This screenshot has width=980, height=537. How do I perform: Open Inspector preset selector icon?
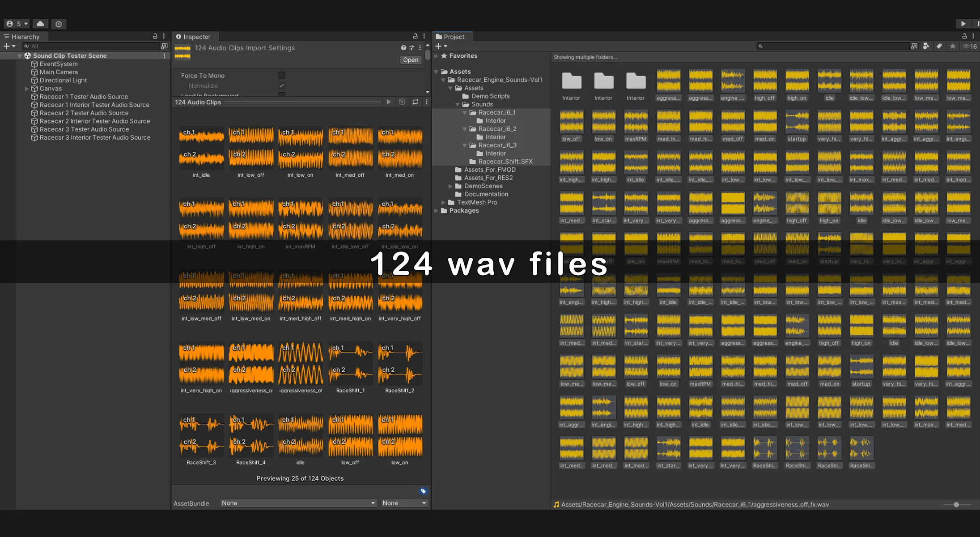tap(412, 48)
